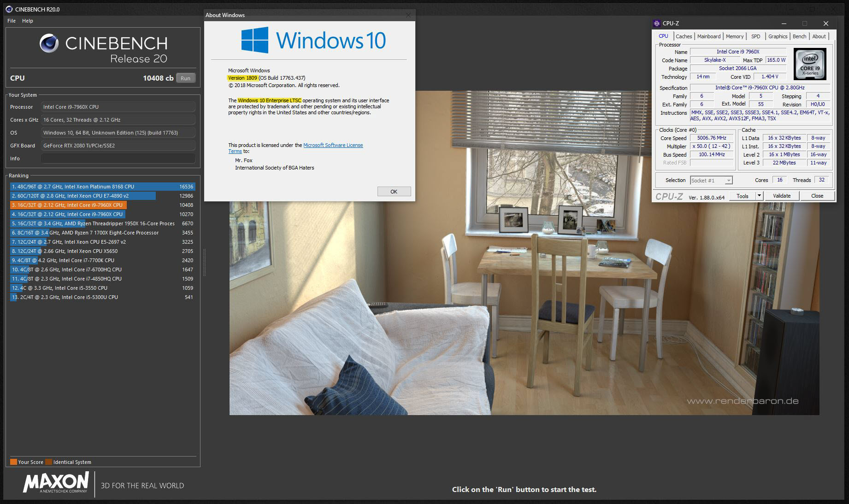Click the GFX Board field showing GeForce RTX 2080 Ti

(x=118, y=146)
